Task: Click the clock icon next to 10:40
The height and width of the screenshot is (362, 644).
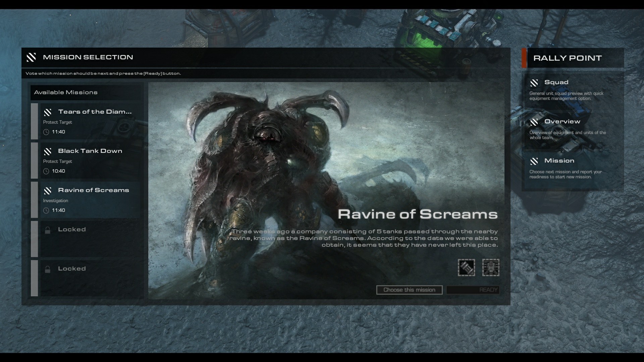Action: pyautogui.click(x=46, y=171)
